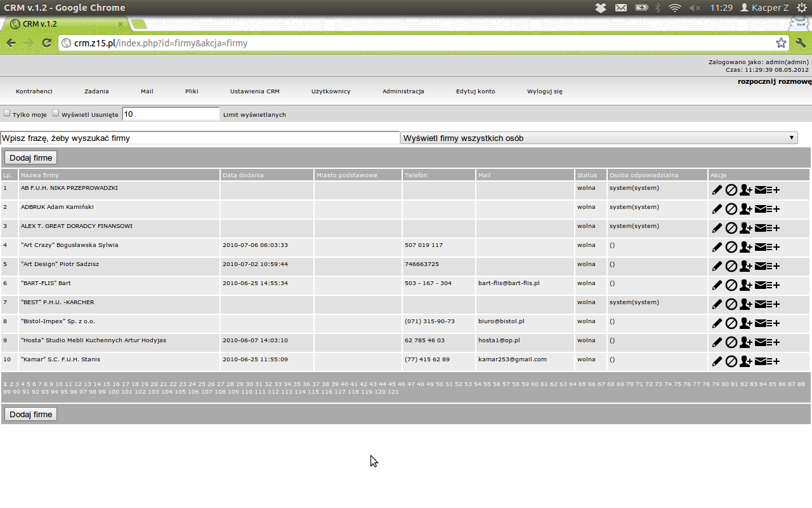The image size is (812, 508).
Task: Open the Wi-Fi network indicator
Action: 675,8
